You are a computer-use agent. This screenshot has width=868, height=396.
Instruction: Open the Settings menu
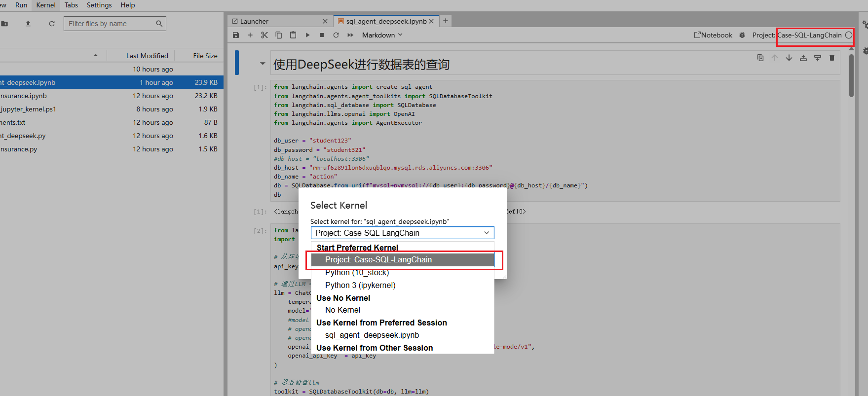[99, 5]
